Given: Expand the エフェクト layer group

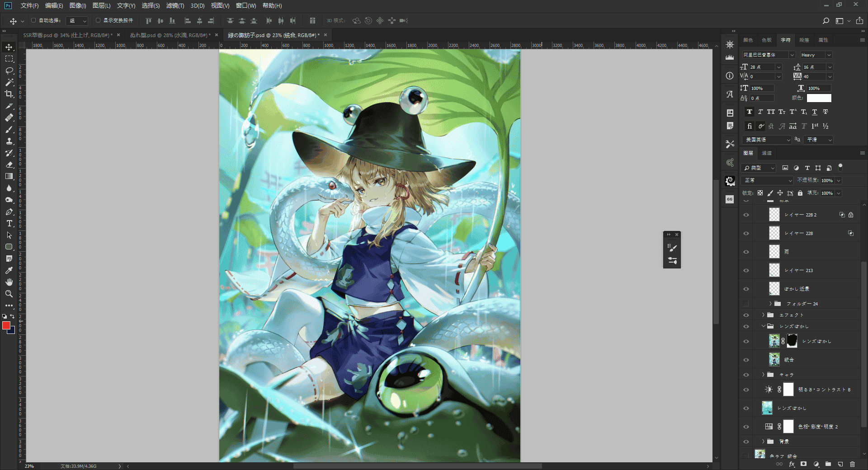Looking at the screenshot, I should point(764,315).
